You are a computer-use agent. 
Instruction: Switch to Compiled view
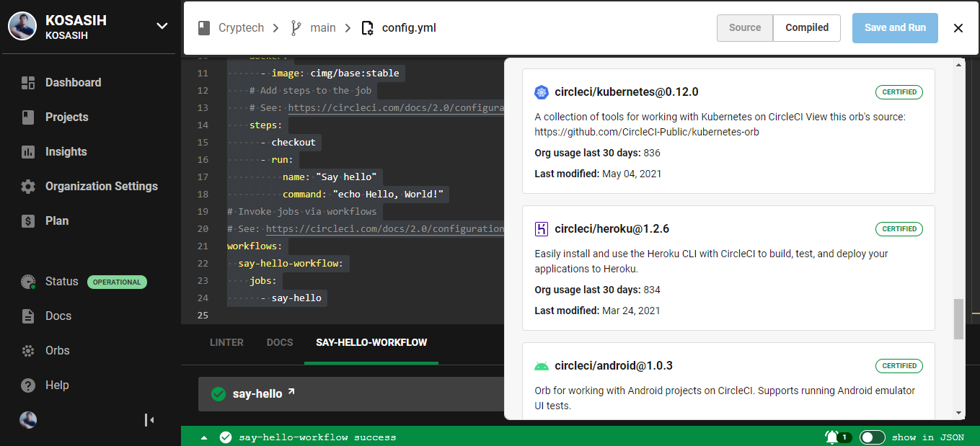click(x=807, y=27)
